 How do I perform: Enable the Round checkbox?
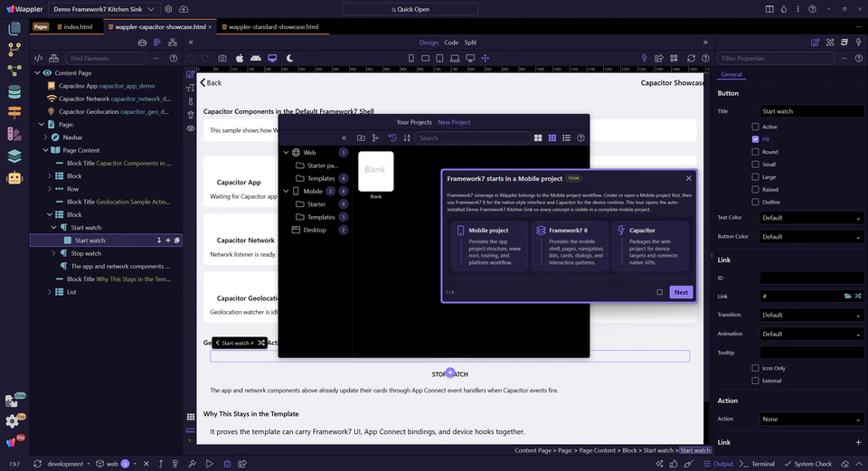pos(755,152)
